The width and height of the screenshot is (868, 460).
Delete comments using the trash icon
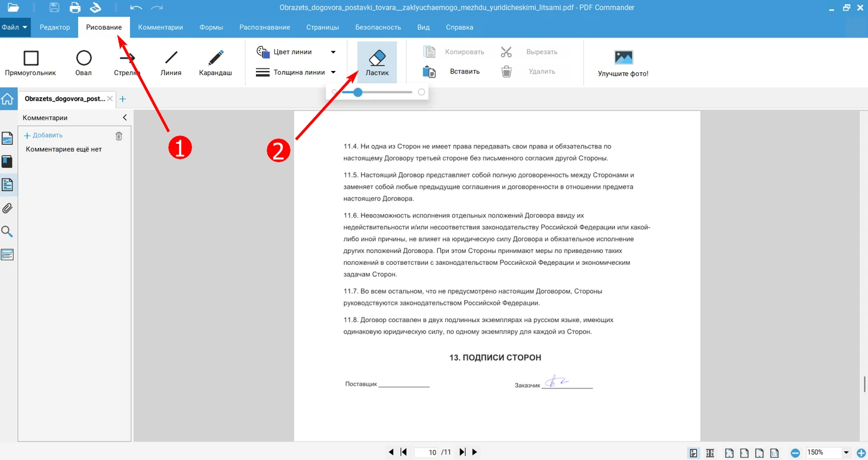119,136
